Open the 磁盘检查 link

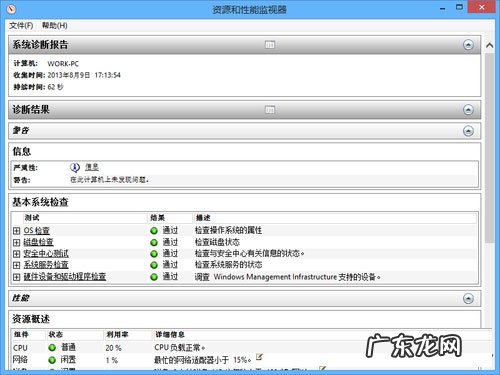click(38, 242)
